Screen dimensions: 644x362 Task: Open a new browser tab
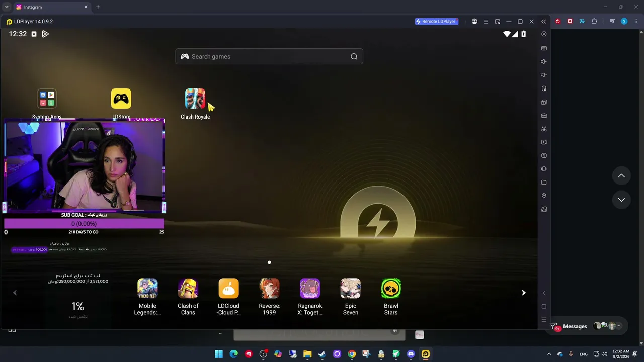tap(98, 7)
